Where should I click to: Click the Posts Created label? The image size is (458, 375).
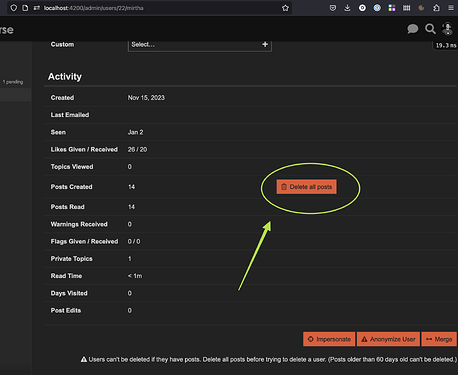[x=71, y=187]
